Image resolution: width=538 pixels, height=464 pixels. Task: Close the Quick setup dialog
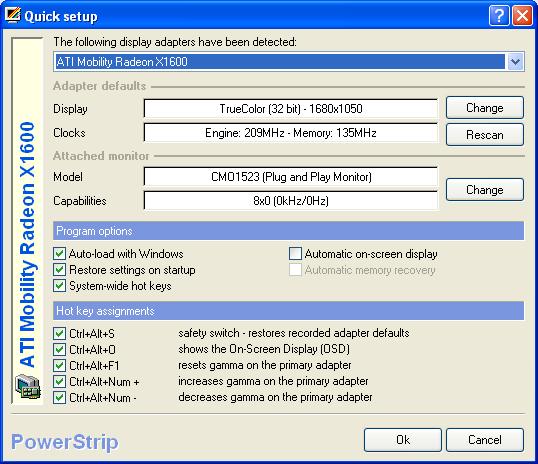point(522,15)
